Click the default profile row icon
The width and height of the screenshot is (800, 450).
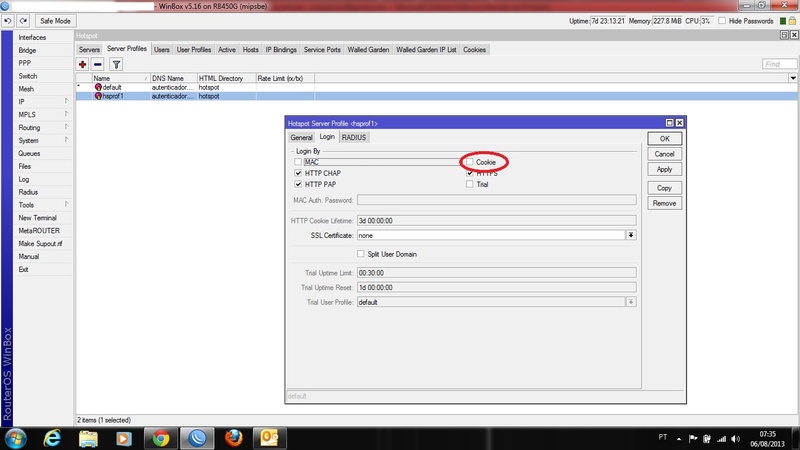(98, 87)
